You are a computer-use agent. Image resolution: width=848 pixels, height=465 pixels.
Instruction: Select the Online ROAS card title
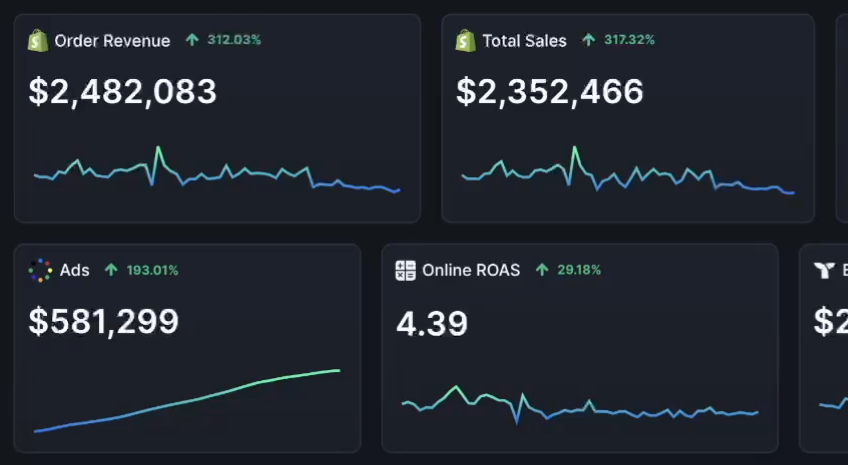click(x=471, y=270)
